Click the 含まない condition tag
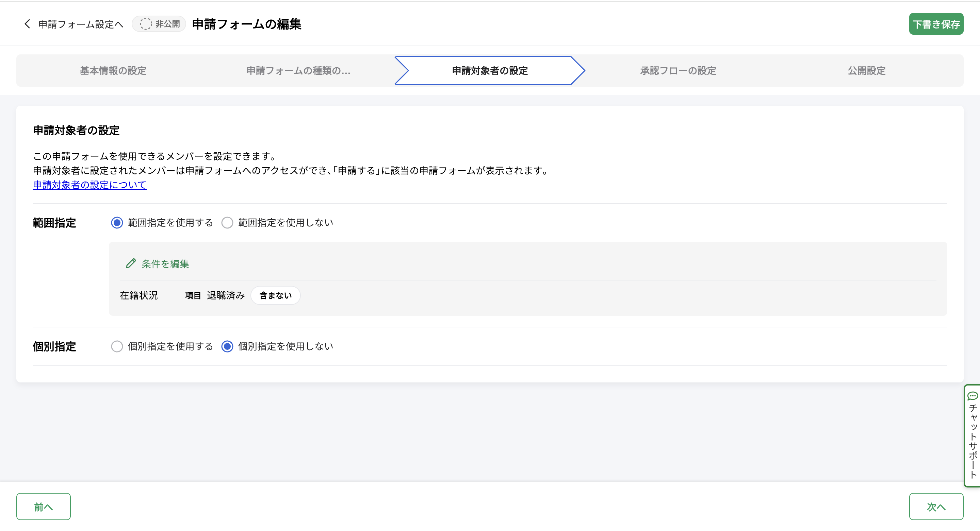This screenshot has width=980, height=531. coord(275,295)
